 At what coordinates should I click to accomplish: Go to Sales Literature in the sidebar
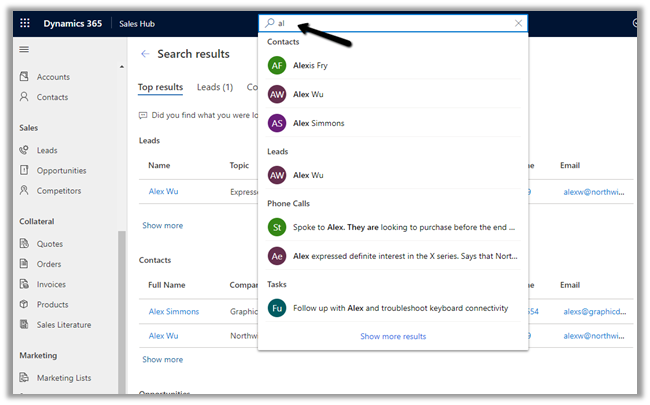point(64,325)
